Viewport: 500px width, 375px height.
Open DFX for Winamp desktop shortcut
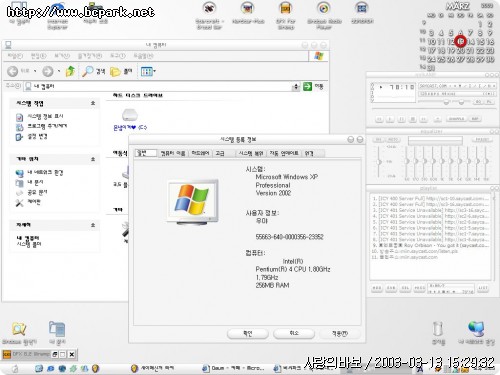pyautogui.click(x=286, y=15)
